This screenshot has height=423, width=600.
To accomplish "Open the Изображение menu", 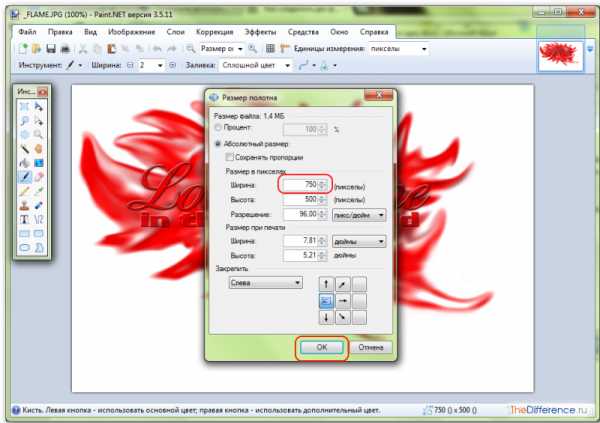I will coord(132,32).
